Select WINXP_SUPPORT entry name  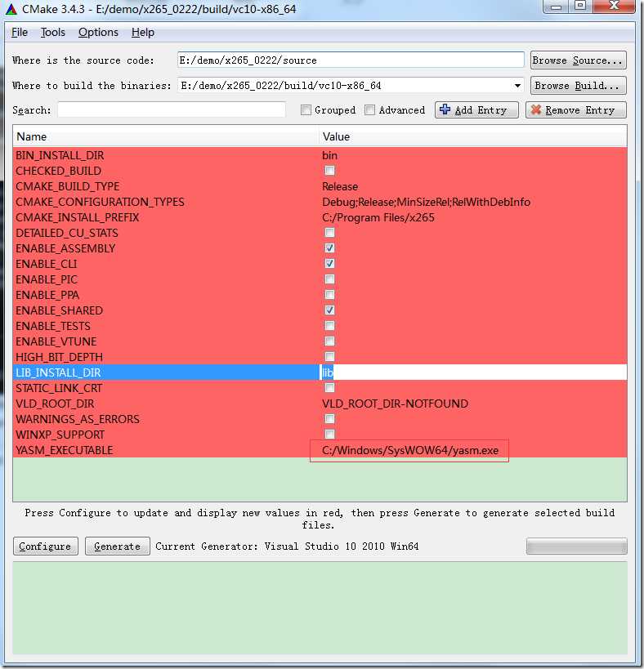click(x=60, y=435)
